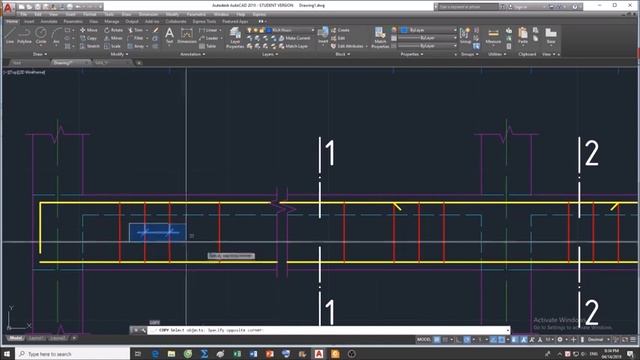Click the Array tool
Image resolution: width=640 pixels, height=360 pixels.
point(136,46)
